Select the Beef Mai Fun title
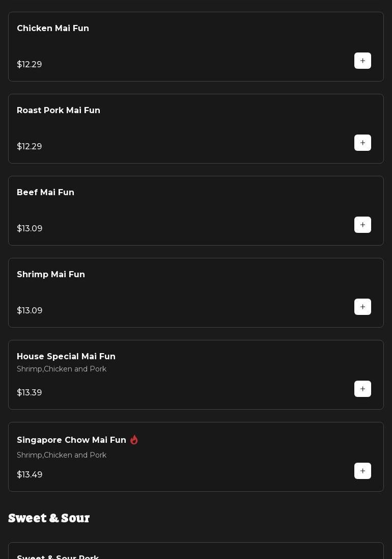This screenshot has height=559, width=392. [46, 193]
